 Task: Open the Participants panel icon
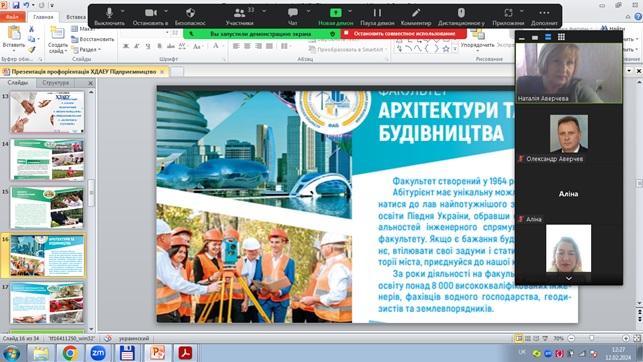(239, 16)
